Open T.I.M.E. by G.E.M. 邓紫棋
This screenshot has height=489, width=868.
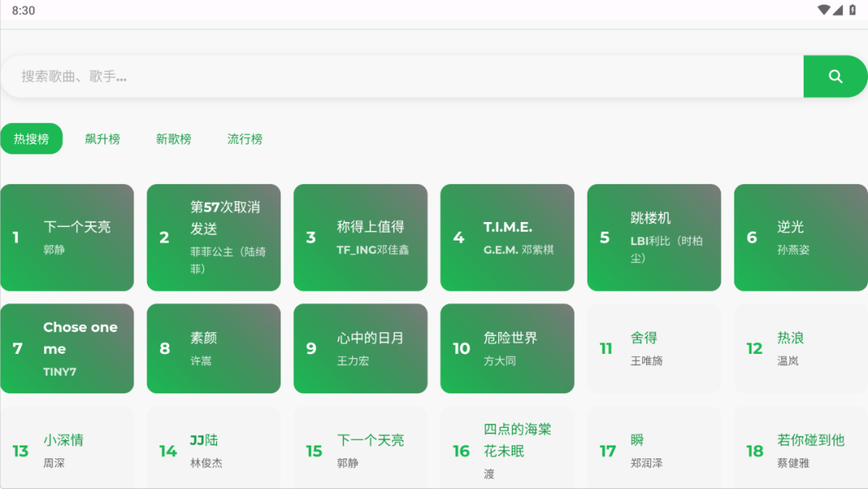(507, 237)
